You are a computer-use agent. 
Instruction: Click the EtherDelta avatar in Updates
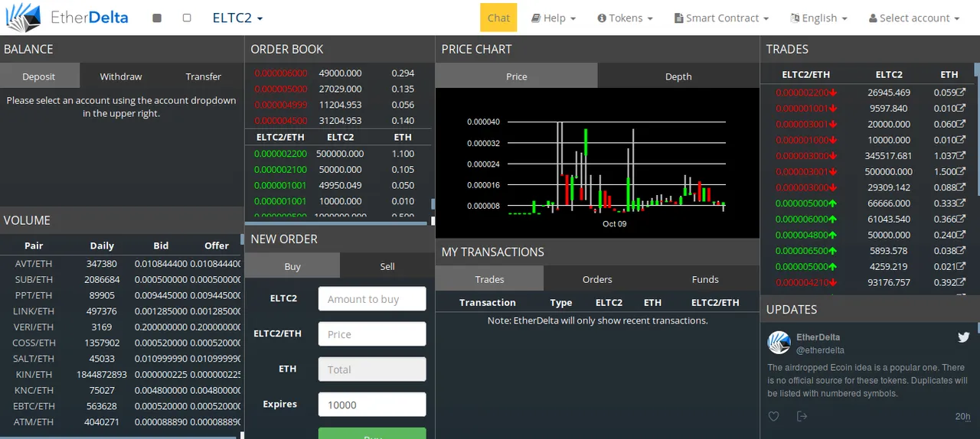click(779, 343)
